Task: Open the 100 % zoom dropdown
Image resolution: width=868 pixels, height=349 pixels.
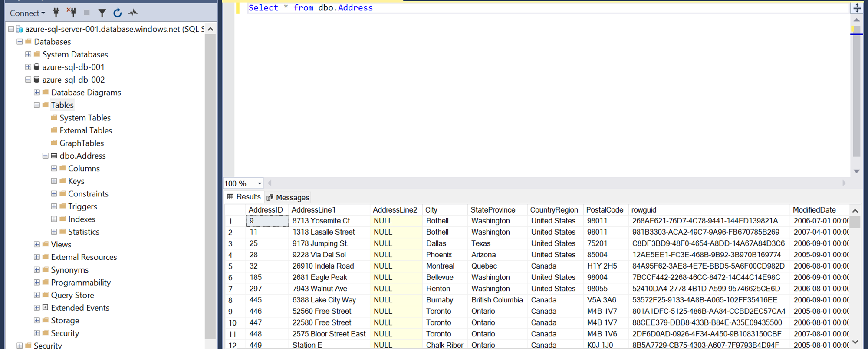Action: click(x=260, y=183)
